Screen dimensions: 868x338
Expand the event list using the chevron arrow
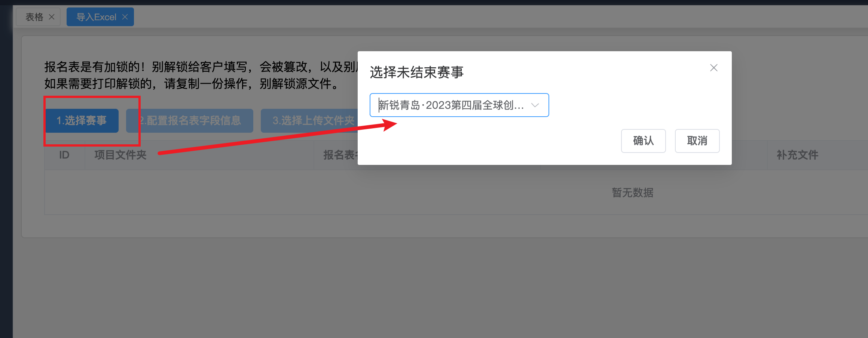[535, 105]
